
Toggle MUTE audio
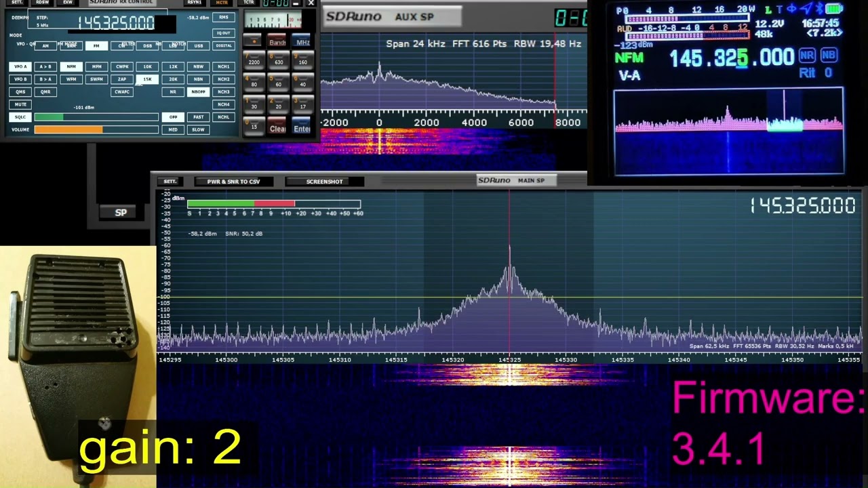coord(20,104)
